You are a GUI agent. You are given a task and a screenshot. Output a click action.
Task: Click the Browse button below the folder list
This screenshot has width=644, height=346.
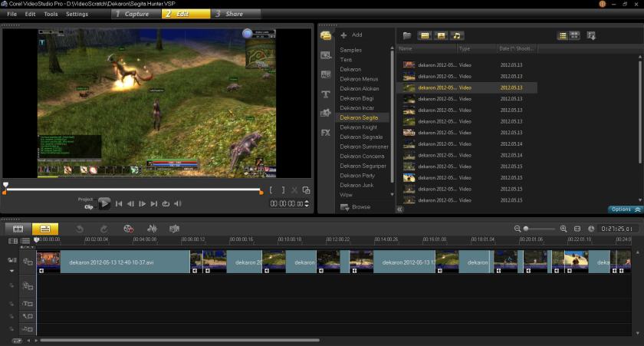click(356, 207)
